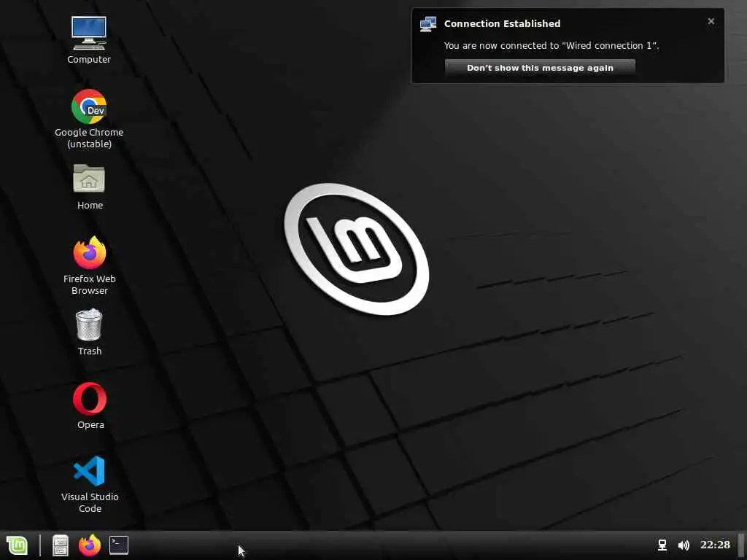Open the network applet in the tray
Image resolution: width=747 pixels, height=560 pixels.
662,545
